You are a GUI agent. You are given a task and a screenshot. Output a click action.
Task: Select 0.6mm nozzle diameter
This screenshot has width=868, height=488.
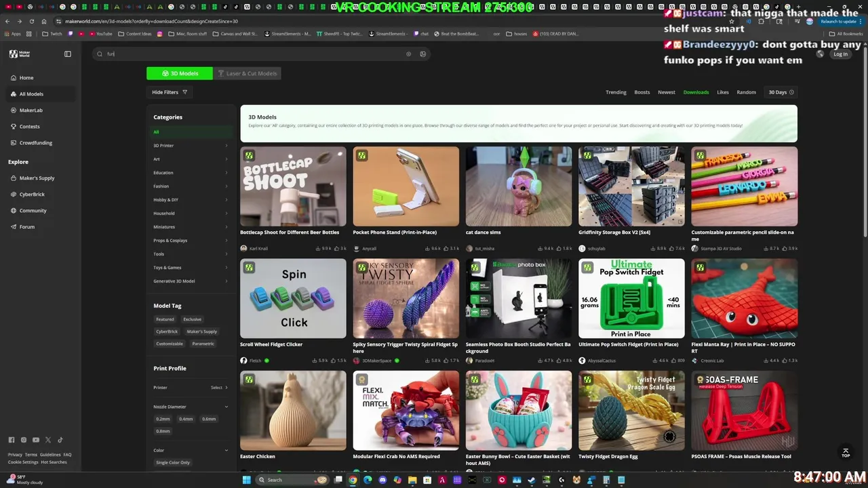click(209, 419)
